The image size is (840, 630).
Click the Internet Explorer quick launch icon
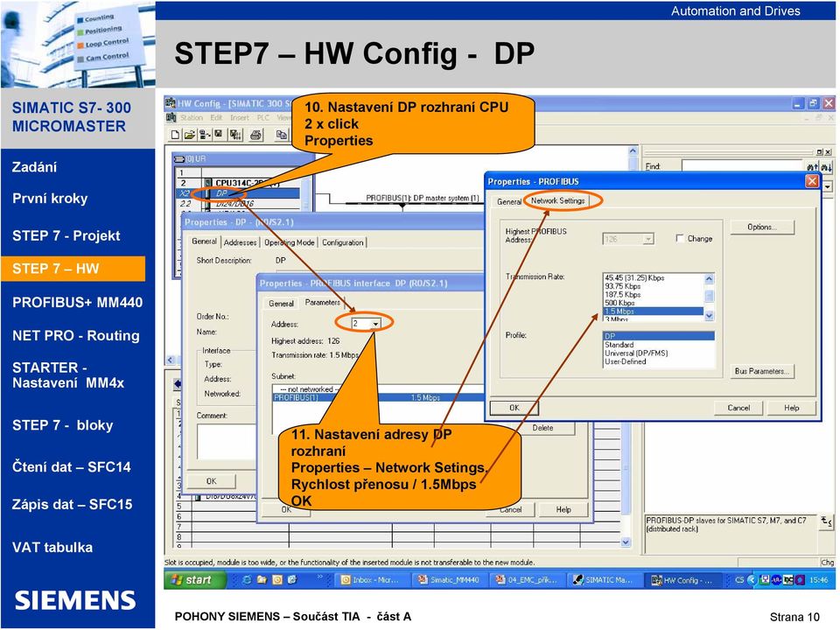247,579
